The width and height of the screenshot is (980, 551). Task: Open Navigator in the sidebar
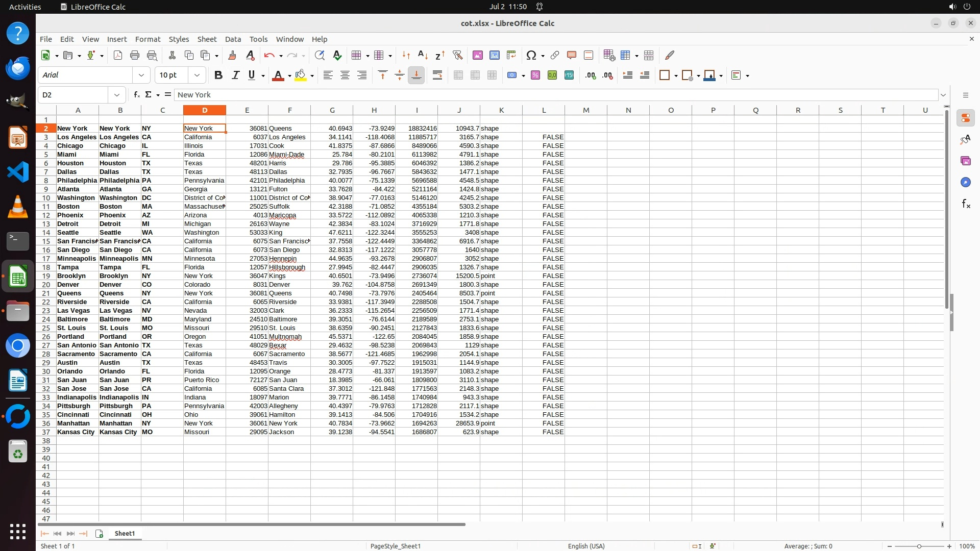[965, 182]
